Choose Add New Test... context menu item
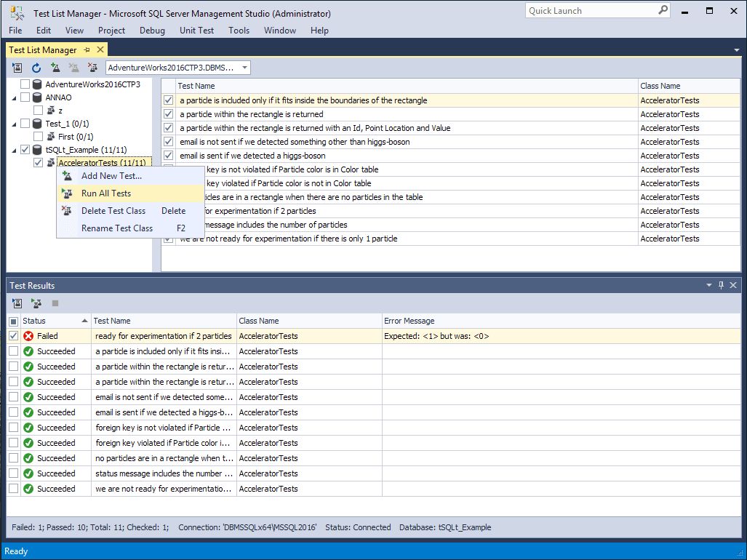The width and height of the screenshot is (747, 560). point(130,176)
